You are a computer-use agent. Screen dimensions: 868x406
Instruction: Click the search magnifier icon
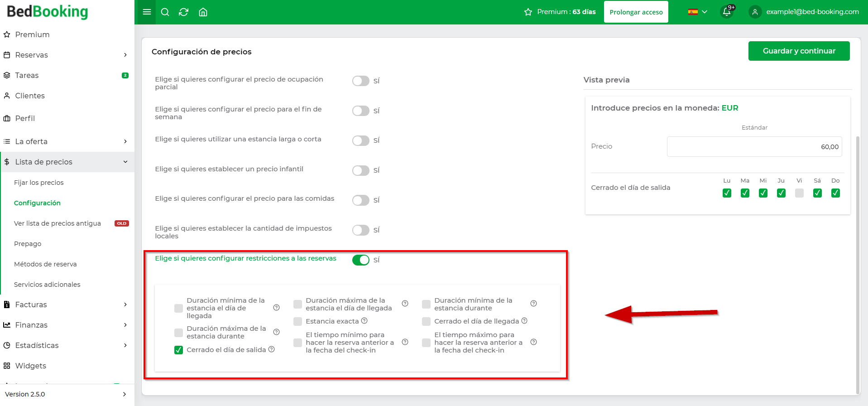165,12
